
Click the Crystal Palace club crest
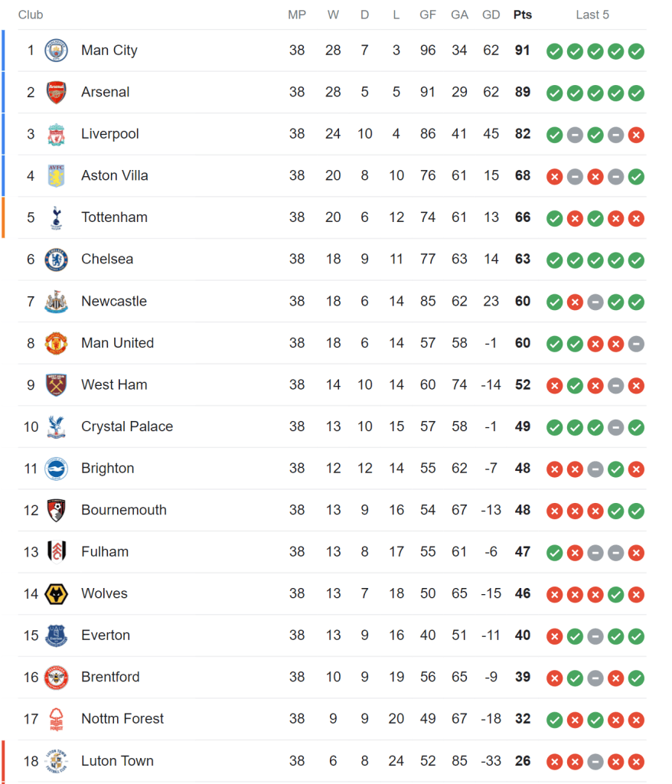pos(56,426)
